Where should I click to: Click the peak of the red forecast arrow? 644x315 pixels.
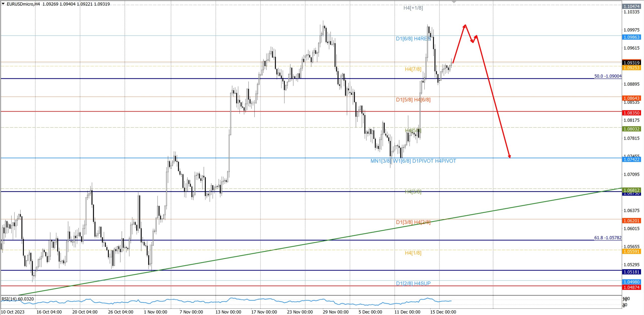pos(465,25)
